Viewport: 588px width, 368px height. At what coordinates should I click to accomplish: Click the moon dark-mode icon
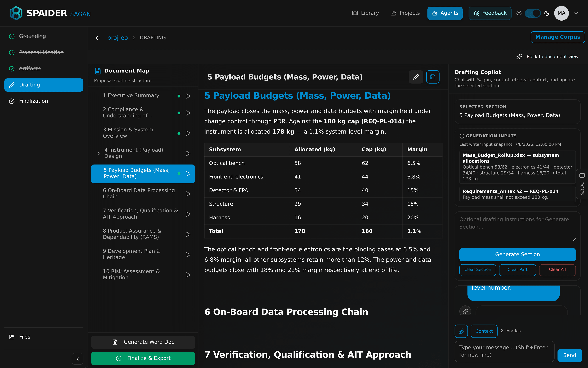pyautogui.click(x=547, y=13)
